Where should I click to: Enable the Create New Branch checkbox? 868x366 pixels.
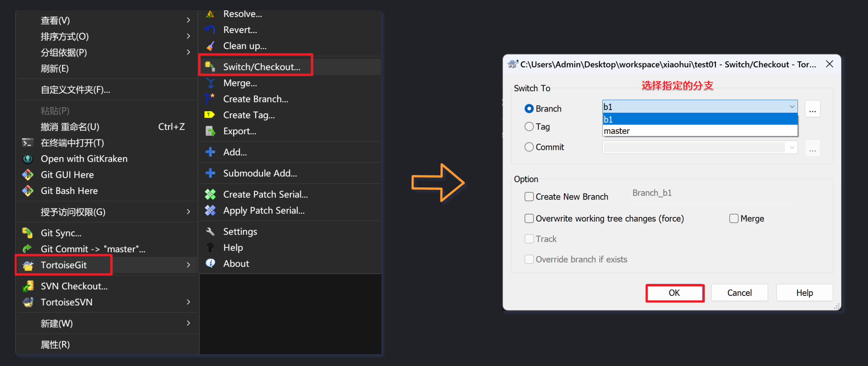(x=529, y=197)
